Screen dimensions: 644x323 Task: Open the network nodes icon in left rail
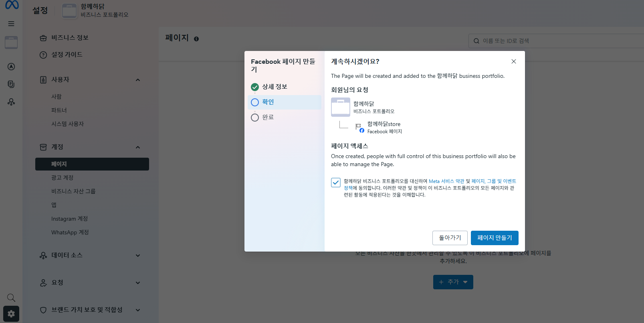11,102
